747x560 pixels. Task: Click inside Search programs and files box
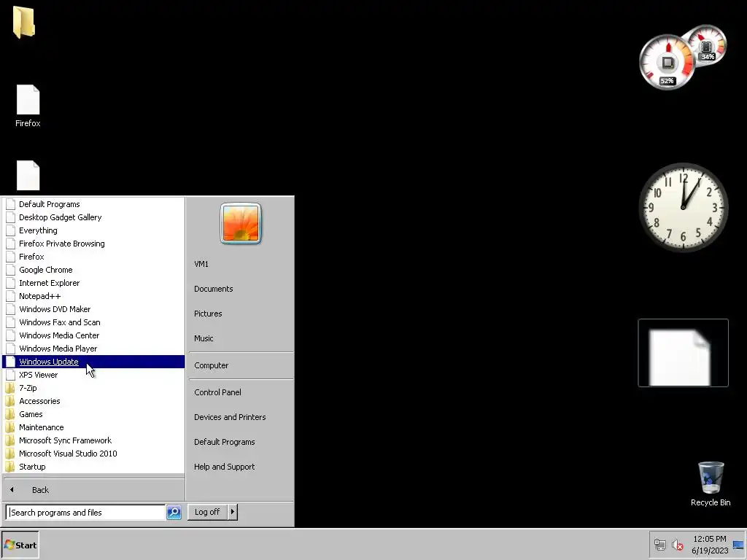[x=86, y=513]
